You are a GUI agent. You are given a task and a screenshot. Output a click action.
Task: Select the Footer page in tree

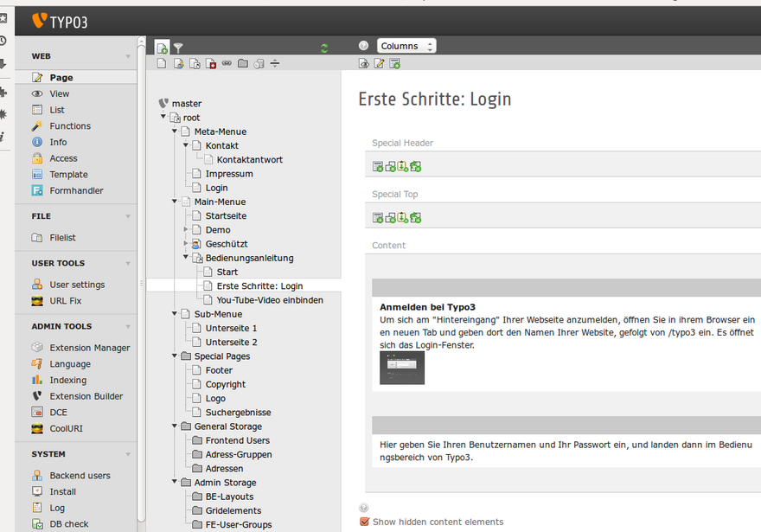[219, 370]
